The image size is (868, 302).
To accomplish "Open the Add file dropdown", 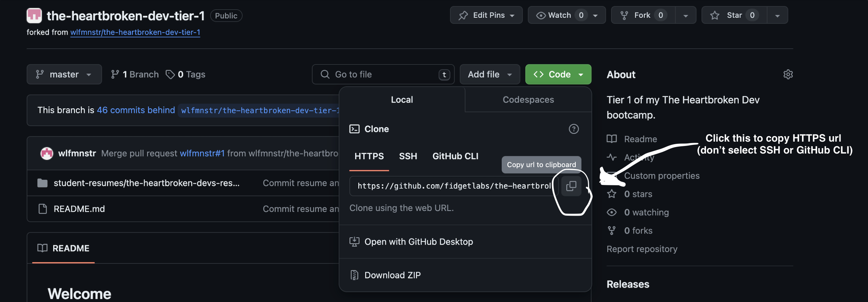I will [490, 74].
